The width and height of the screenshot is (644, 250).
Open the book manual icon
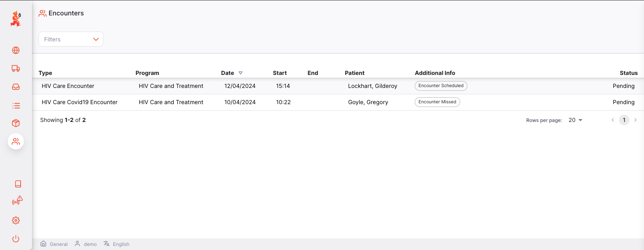(x=18, y=184)
